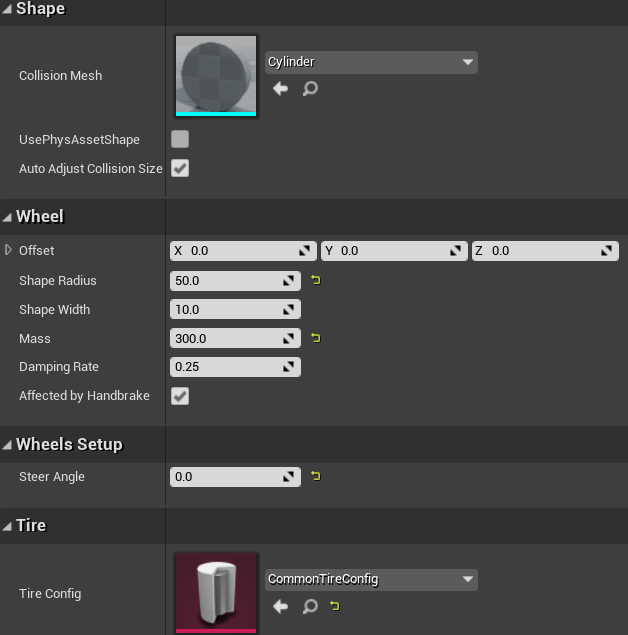Reset Shape Radius to default value
The width and height of the screenshot is (628, 635).
tap(316, 281)
